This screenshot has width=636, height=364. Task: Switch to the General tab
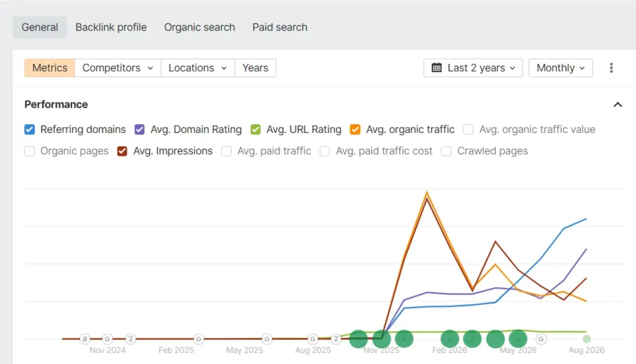(x=40, y=27)
